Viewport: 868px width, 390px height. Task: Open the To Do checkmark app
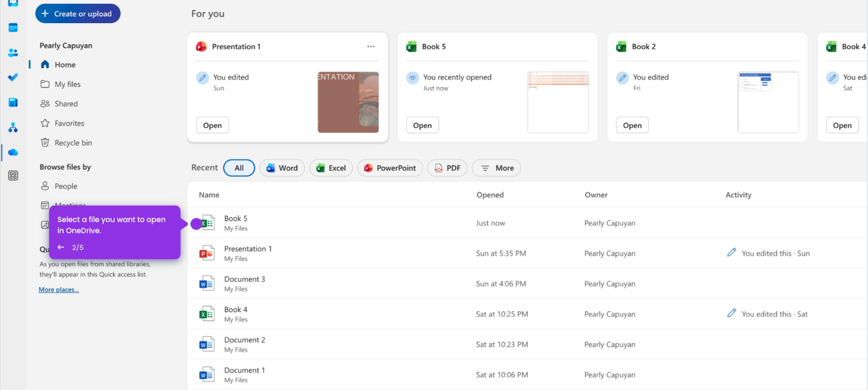(13, 77)
